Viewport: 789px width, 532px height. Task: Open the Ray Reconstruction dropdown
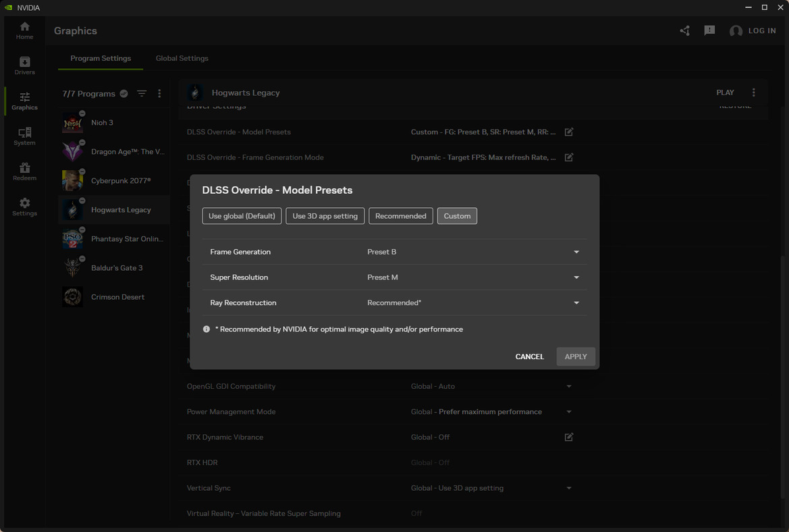(x=576, y=302)
